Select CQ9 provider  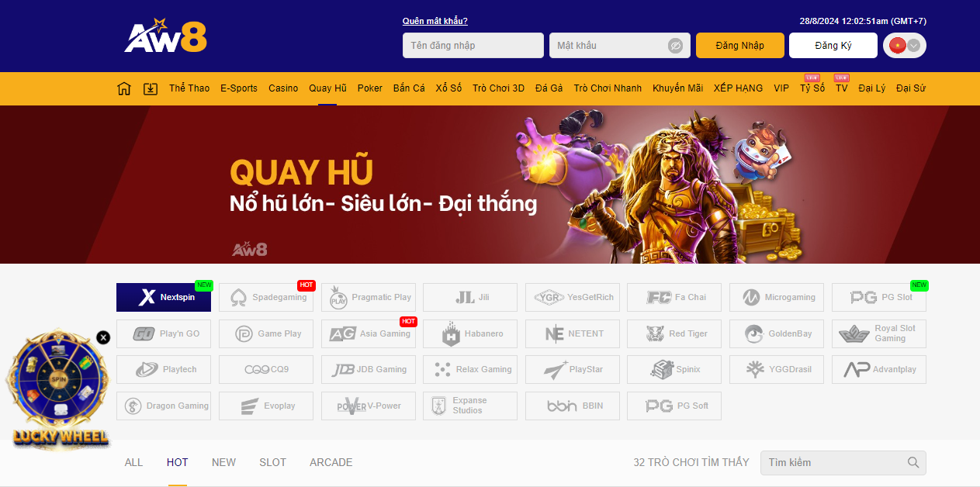(x=266, y=369)
